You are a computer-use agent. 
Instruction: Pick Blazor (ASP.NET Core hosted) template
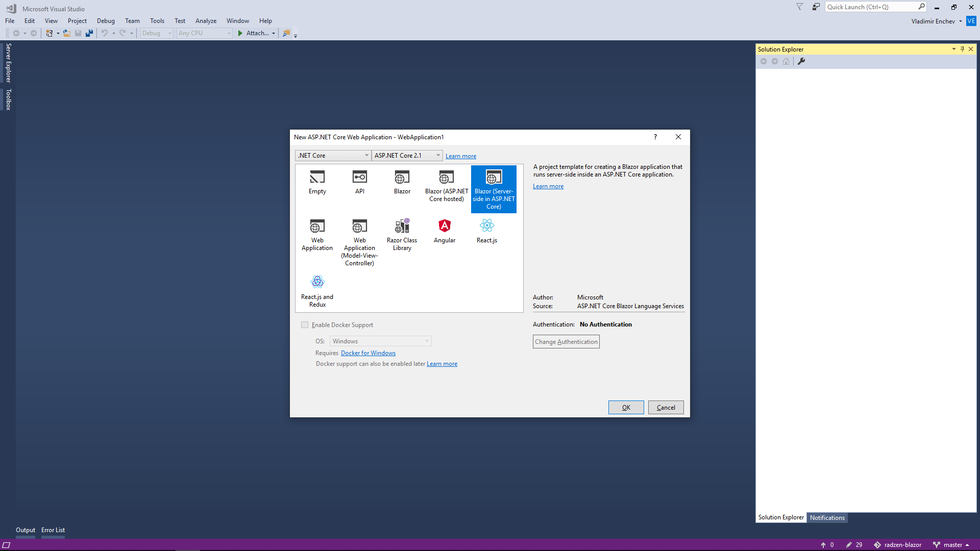[447, 186]
